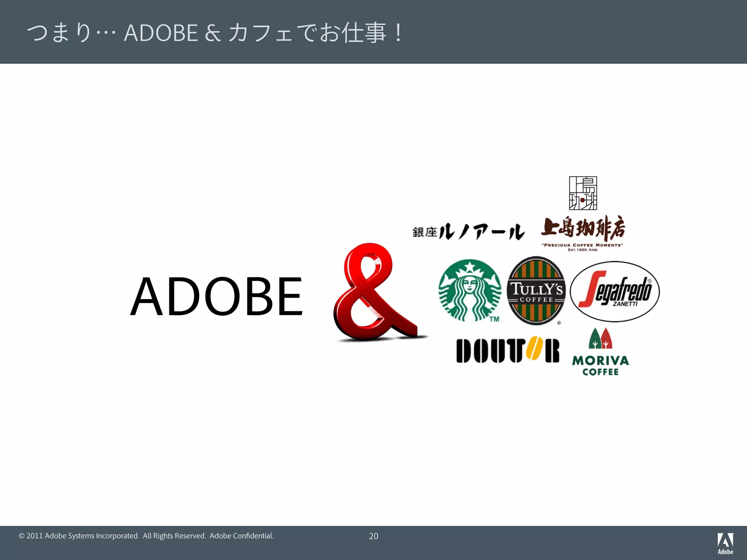Click the copyright notice in the footer
747x560 pixels.
146,536
